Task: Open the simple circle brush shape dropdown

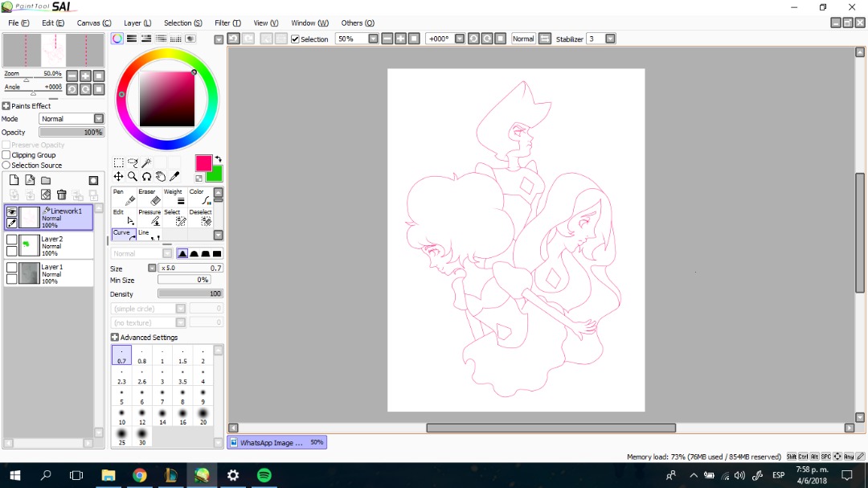Action: (181, 309)
